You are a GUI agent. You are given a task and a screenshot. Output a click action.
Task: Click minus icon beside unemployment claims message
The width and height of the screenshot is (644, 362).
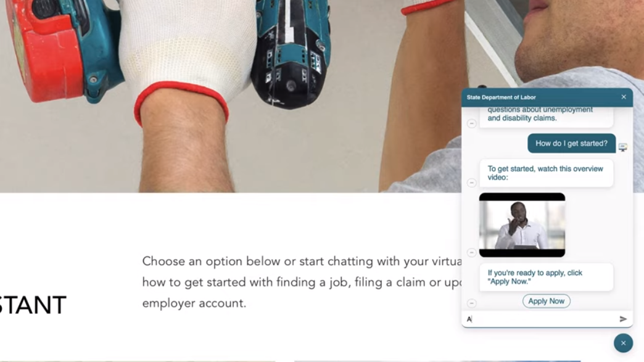pyautogui.click(x=471, y=123)
